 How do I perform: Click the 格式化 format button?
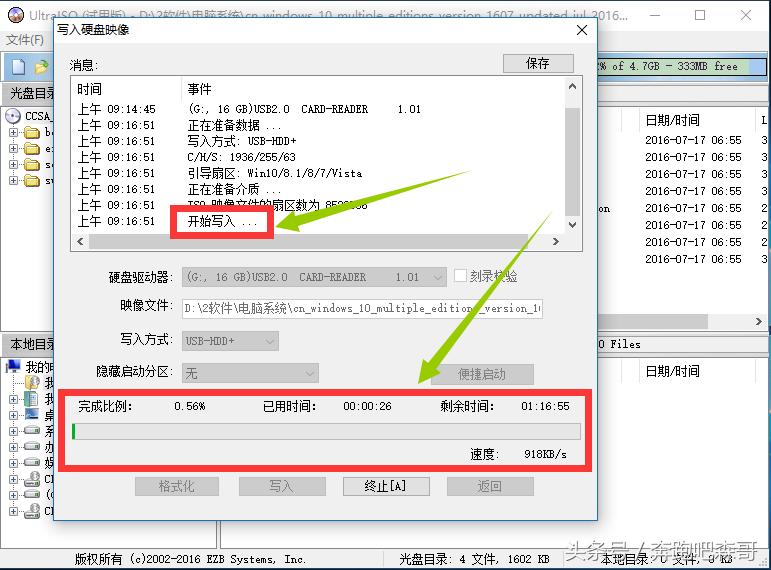[x=177, y=486]
